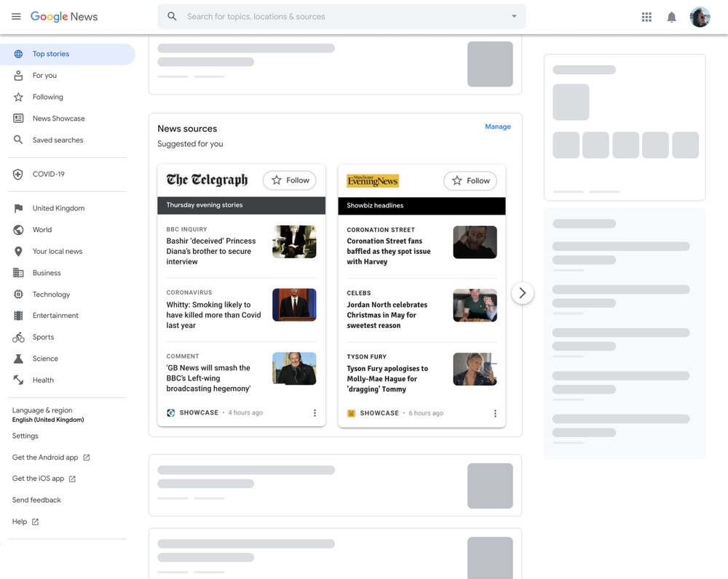Image resolution: width=728 pixels, height=579 pixels.
Task: Follow The Telegraph news source
Action: [290, 180]
